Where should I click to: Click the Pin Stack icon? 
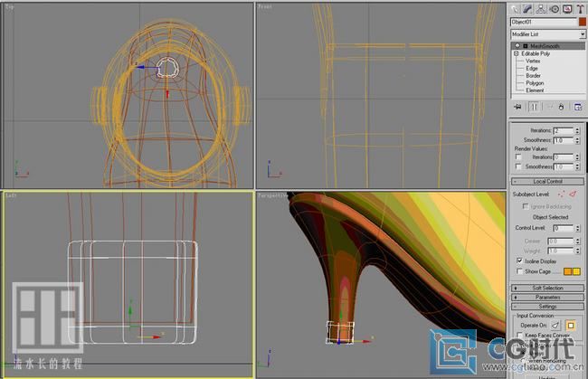517,107
